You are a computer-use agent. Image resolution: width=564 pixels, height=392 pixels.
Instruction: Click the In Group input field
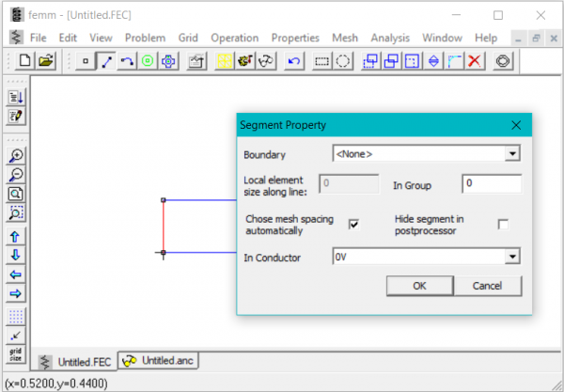pos(492,183)
